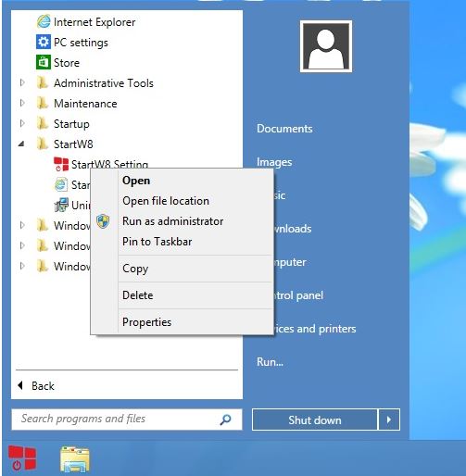Select Delete in the context menu

[x=195, y=295]
